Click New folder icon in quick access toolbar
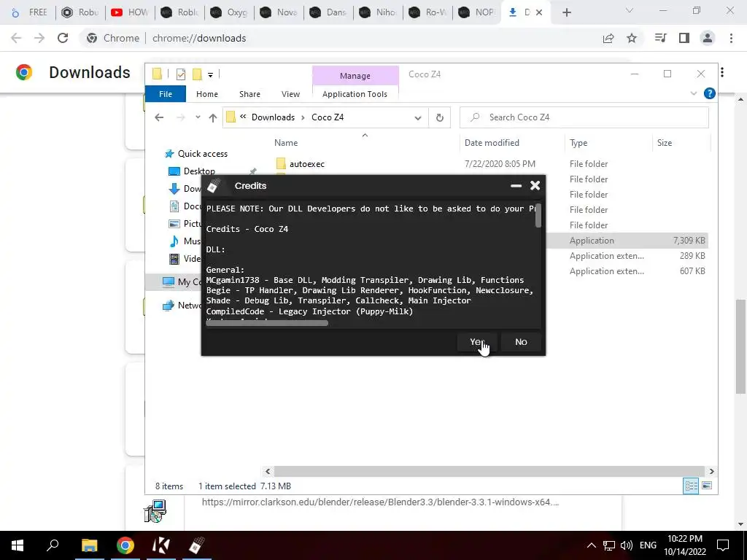 197,74
